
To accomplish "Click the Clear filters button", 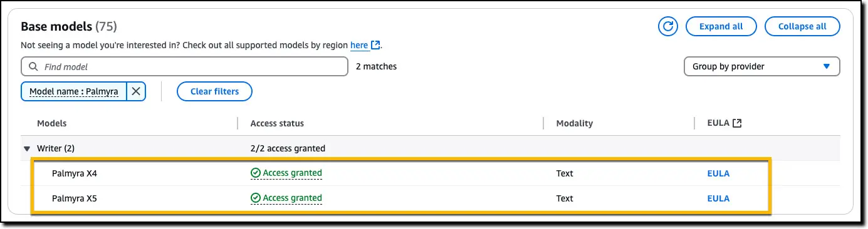I will [x=214, y=91].
